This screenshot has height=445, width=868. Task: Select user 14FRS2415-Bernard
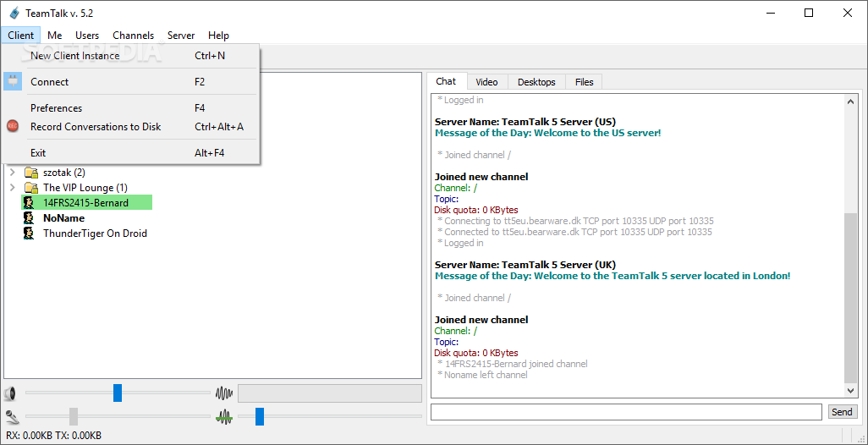pyautogui.click(x=87, y=202)
